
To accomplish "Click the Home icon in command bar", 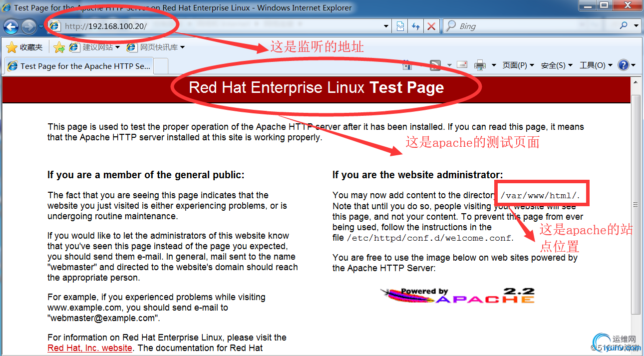I will point(407,65).
